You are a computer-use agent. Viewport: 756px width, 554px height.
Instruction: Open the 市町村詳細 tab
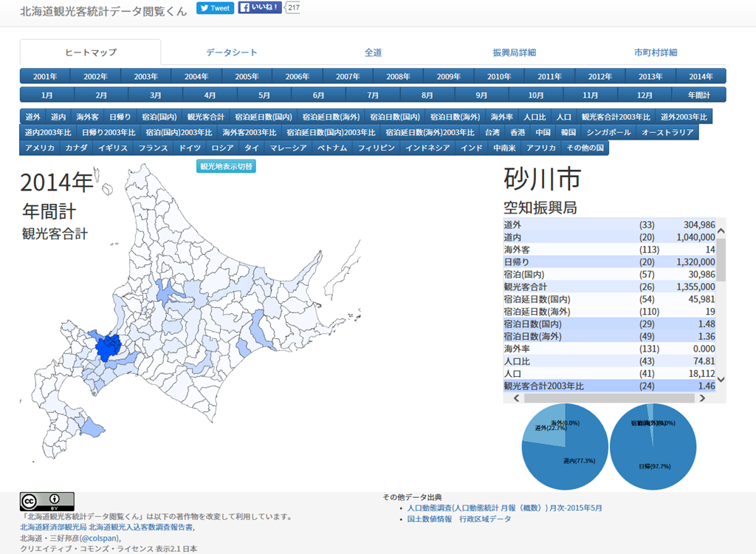point(655,52)
